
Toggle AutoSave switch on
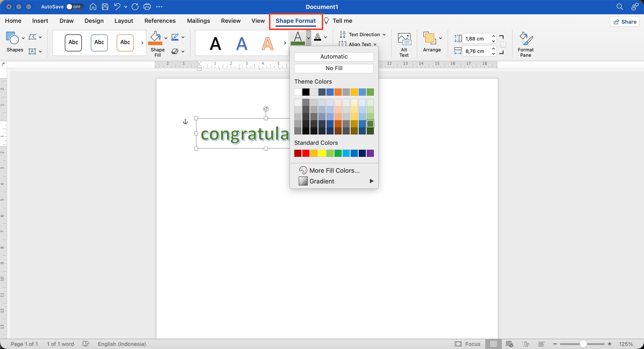[75, 7]
